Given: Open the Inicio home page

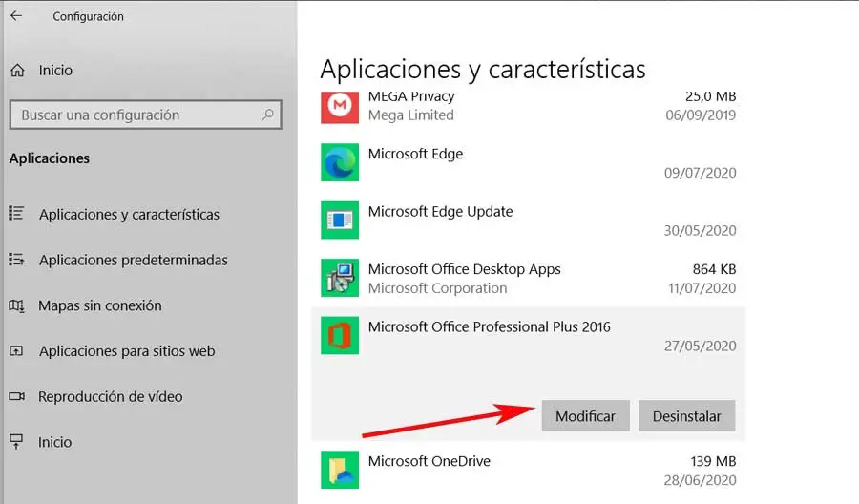Looking at the screenshot, I should tap(55, 70).
